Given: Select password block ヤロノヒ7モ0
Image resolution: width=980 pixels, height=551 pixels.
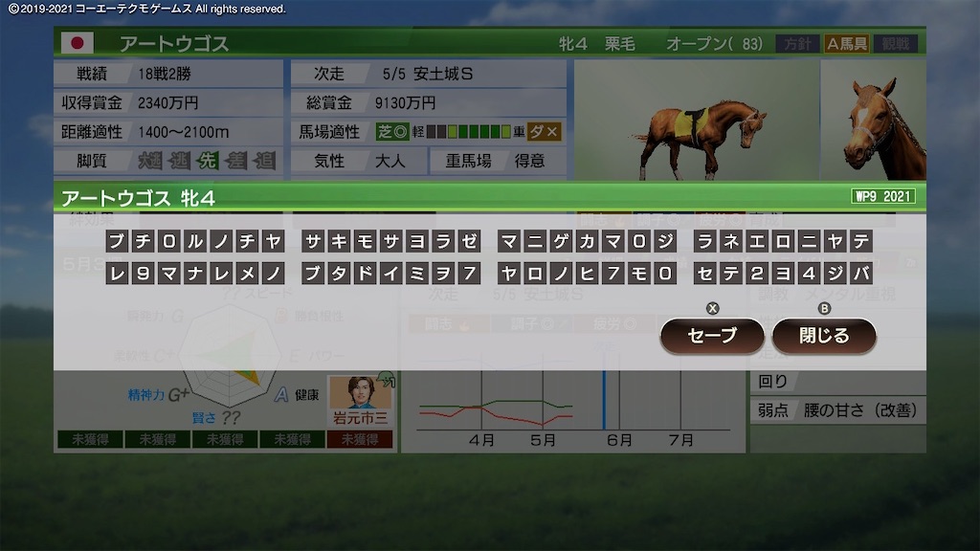Looking at the screenshot, I should [x=588, y=273].
